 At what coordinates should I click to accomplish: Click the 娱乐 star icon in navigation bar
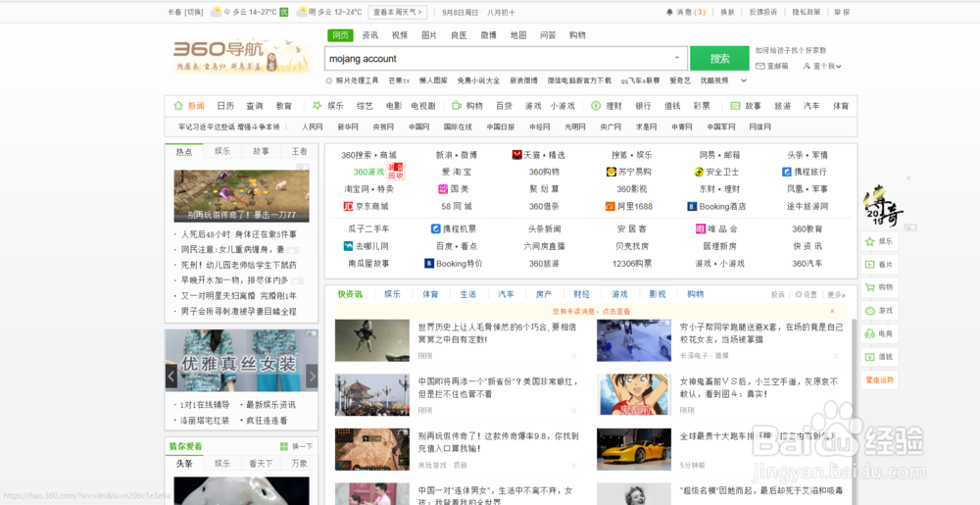[318, 106]
